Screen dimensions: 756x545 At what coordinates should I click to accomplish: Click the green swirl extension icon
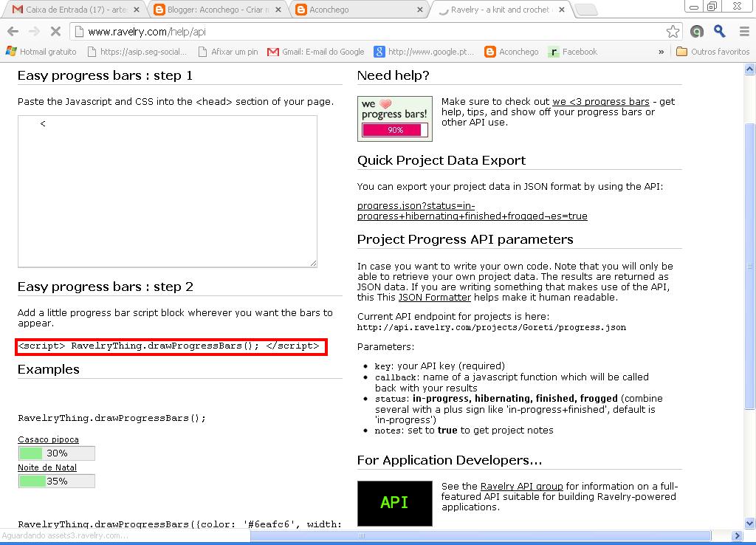697,32
